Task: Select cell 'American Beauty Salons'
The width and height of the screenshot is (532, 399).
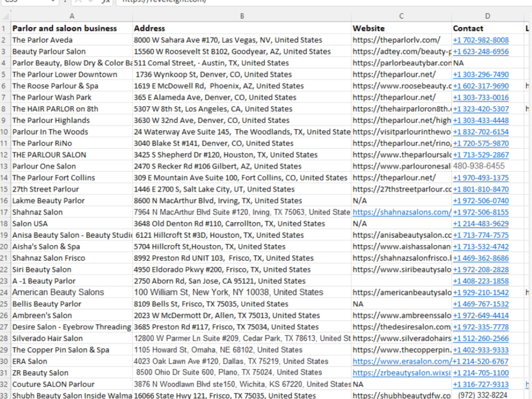Action: [x=72, y=293]
